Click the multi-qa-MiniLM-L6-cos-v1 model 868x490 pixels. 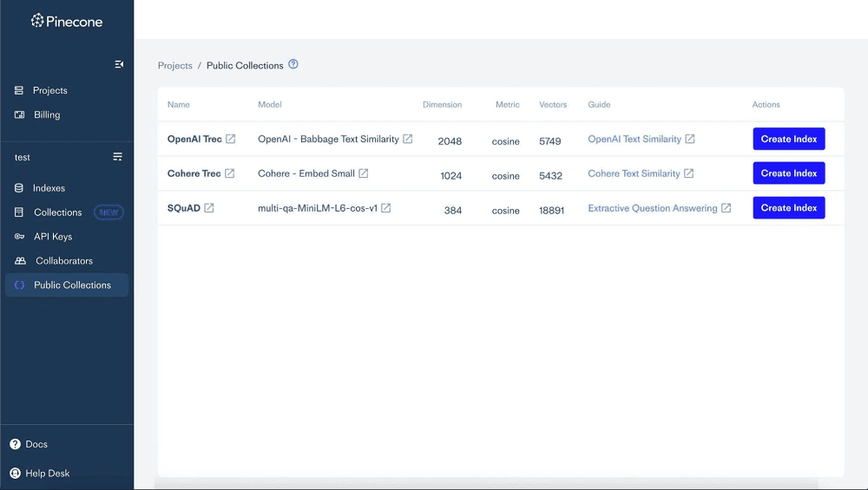318,208
